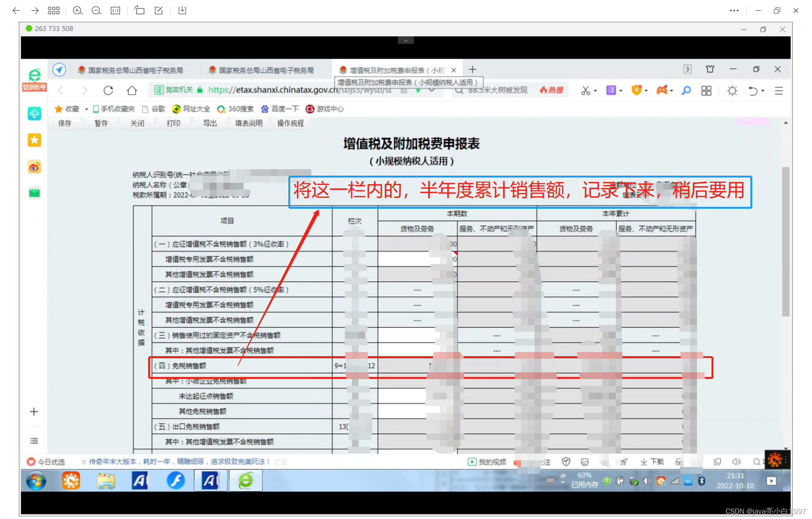
Task: Click the acceleration lightning in address bar
Action: tap(418, 90)
